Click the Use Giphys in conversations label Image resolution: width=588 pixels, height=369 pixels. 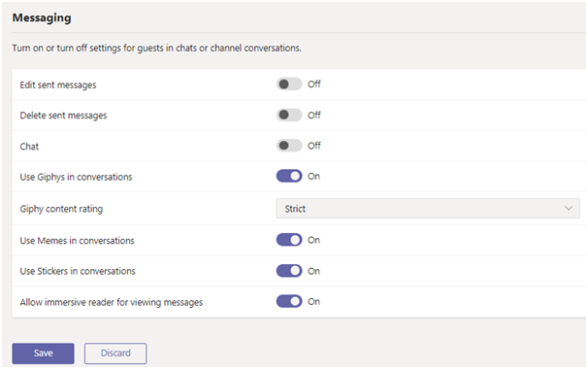(76, 177)
